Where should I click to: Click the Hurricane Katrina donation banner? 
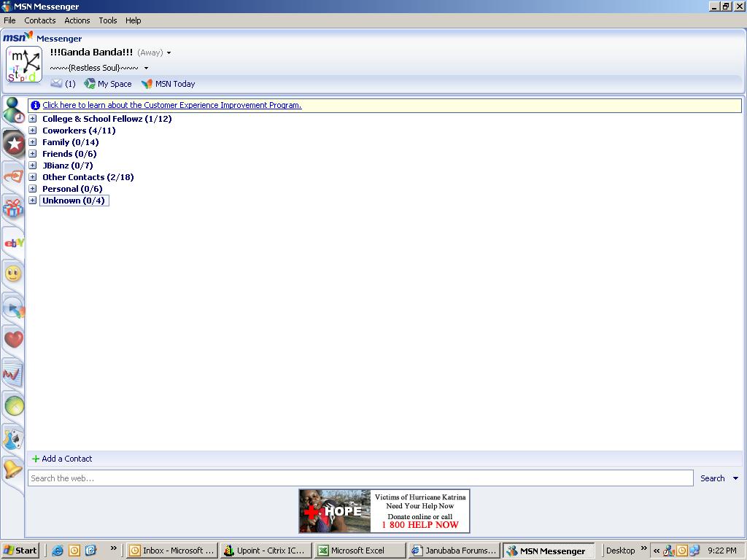tap(384, 511)
